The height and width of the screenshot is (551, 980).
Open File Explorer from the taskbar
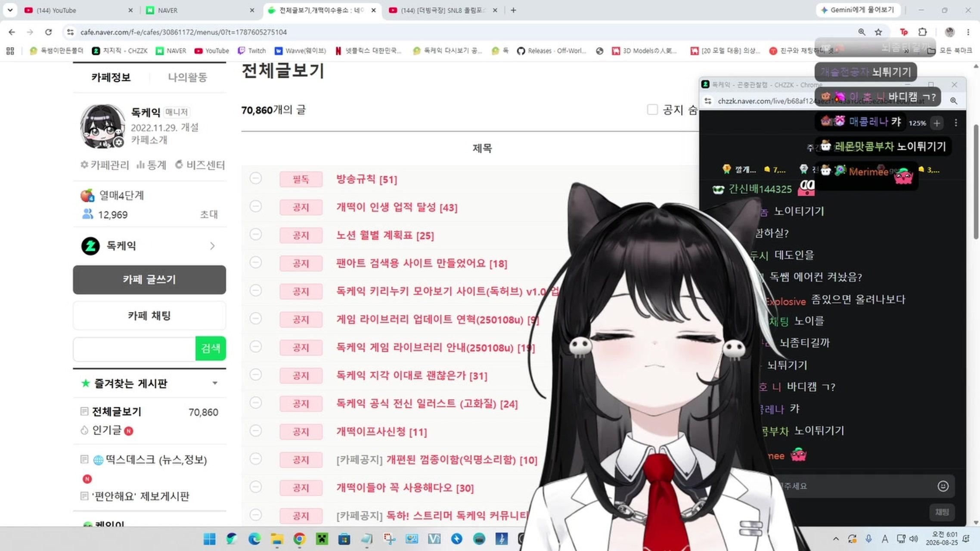point(277,539)
